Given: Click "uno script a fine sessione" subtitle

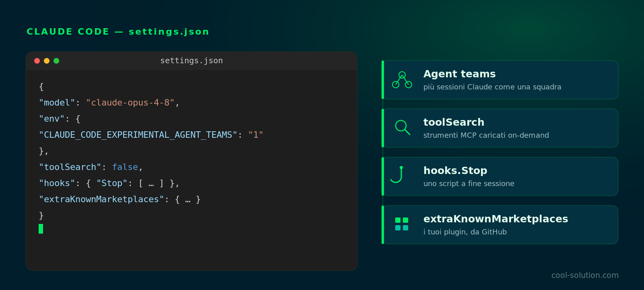Looking at the screenshot, I should point(469,184).
